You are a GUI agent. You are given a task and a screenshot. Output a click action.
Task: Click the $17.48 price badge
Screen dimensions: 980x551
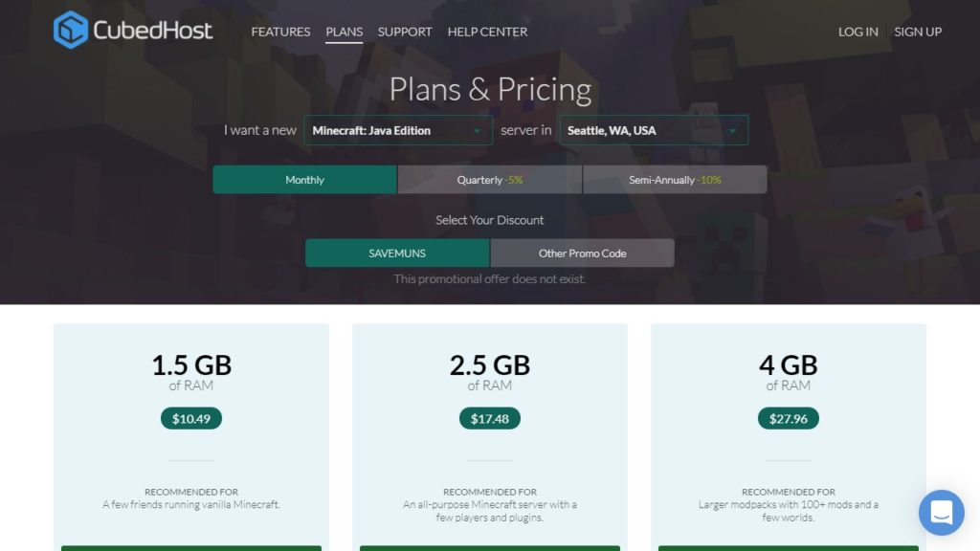click(x=489, y=419)
